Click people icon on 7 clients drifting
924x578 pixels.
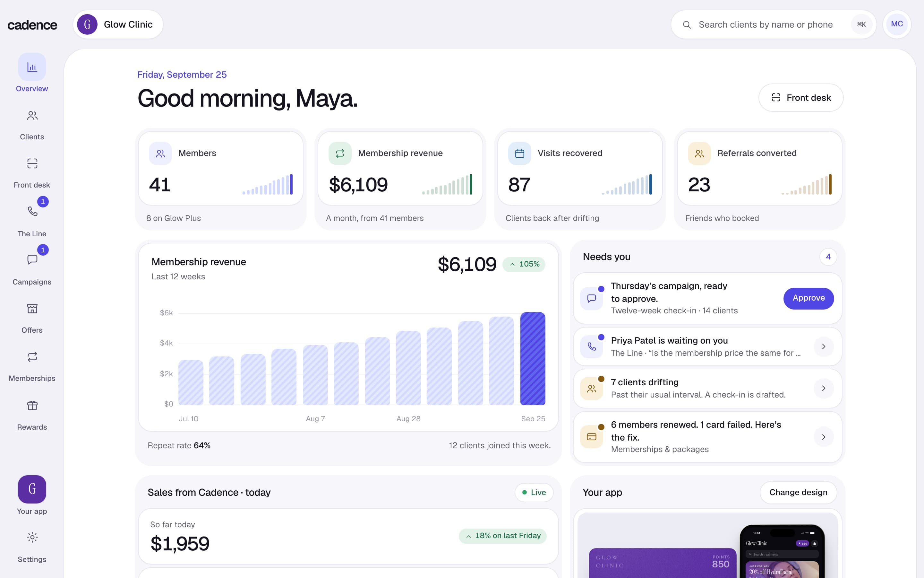click(x=591, y=389)
